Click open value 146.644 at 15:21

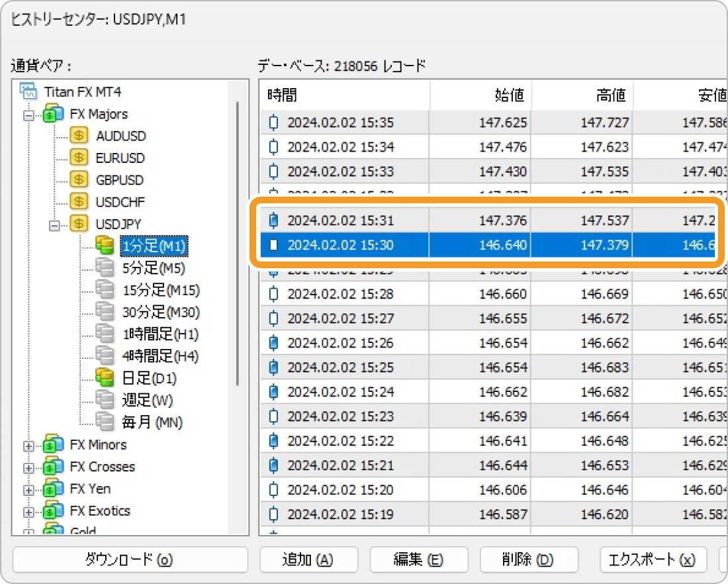click(x=503, y=465)
